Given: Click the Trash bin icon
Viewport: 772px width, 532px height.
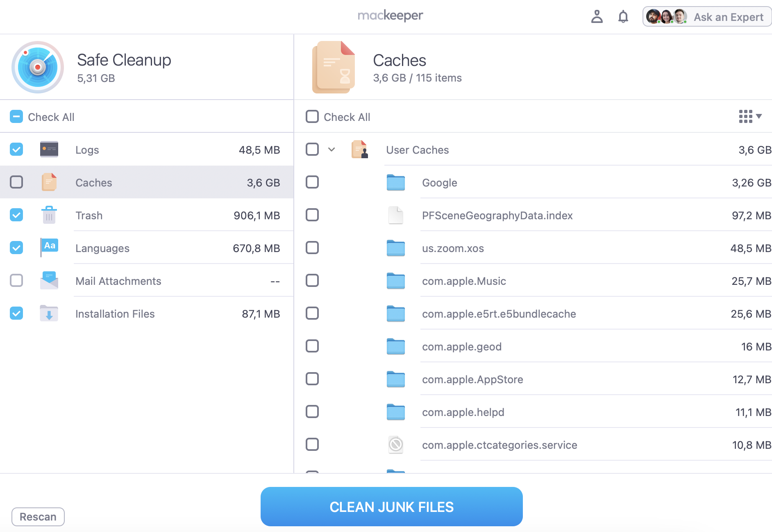Looking at the screenshot, I should [49, 215].
